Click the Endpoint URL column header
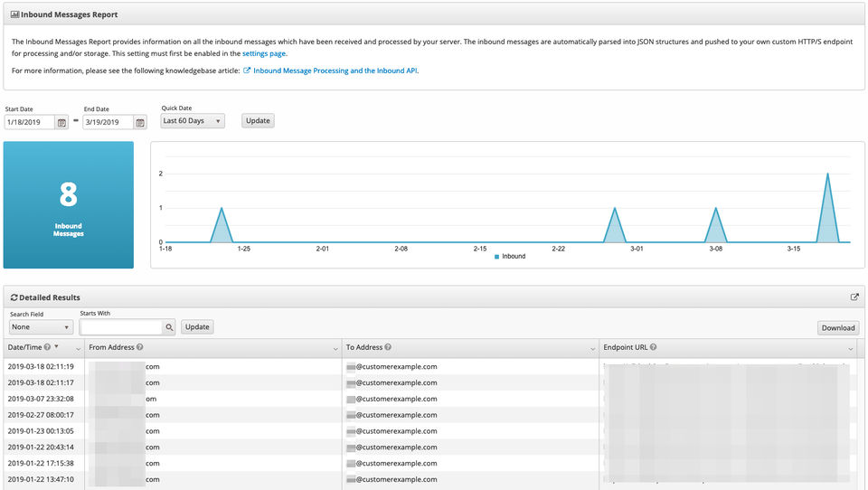This screenshot has width=868, height=490. point(728,348)
